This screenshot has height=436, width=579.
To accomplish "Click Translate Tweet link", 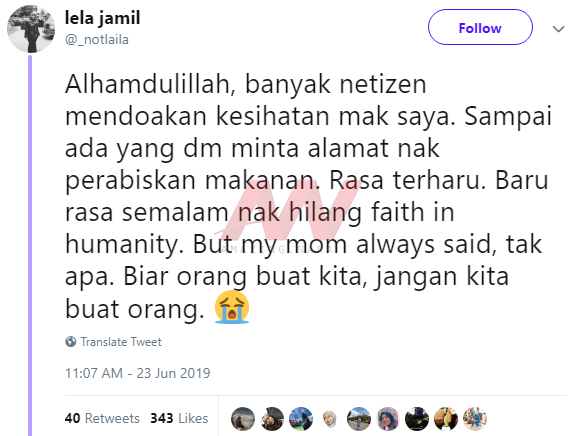I will (121, 342).
